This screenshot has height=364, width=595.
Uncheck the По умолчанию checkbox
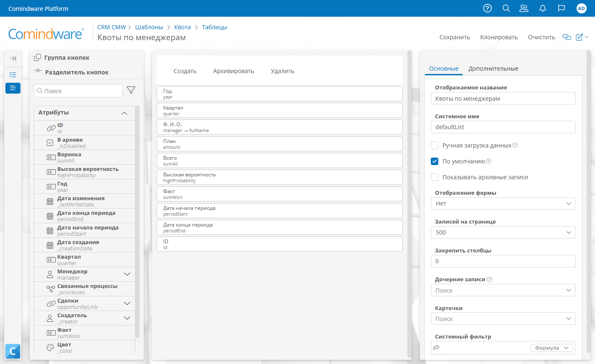click(x=435, y=161)
